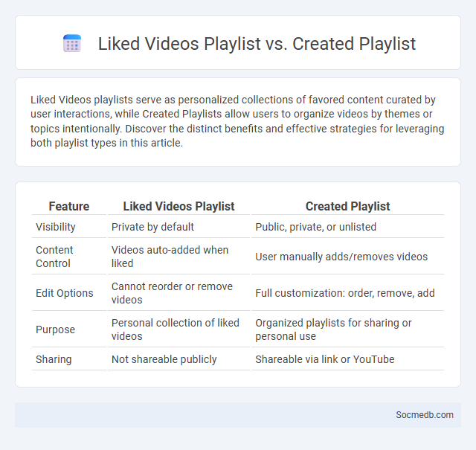The image size is (476, 450).
Task: Click the 'Purpose' row label
Action: tap(55, 330)
